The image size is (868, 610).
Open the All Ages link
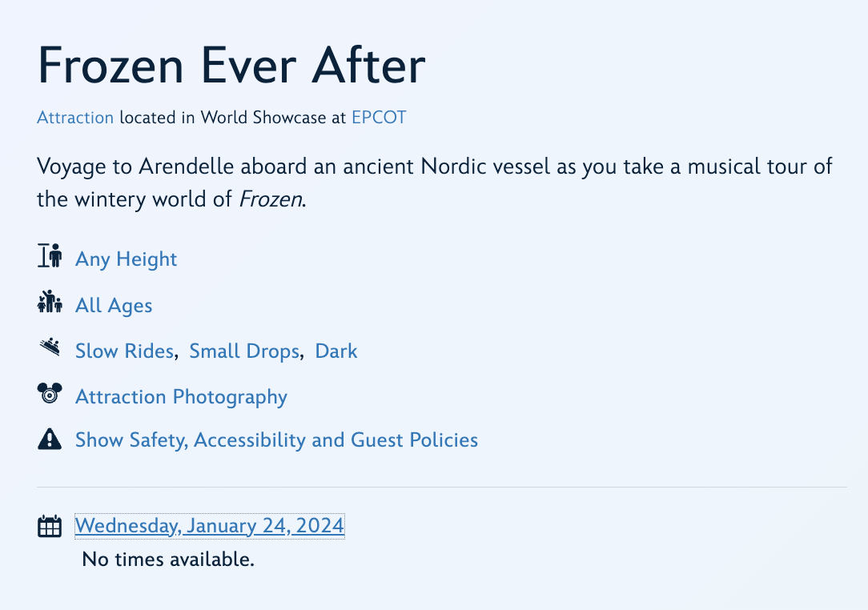[114, 306]
